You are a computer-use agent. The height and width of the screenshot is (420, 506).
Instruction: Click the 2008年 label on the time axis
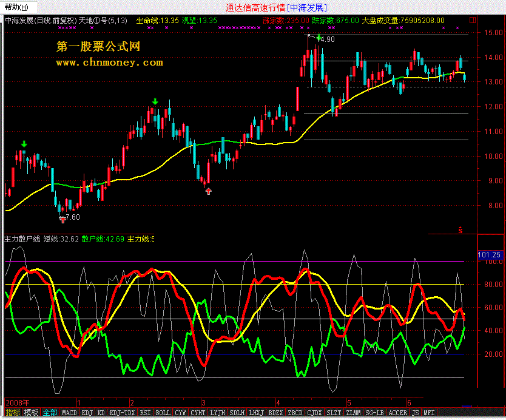tap(18, 402)
